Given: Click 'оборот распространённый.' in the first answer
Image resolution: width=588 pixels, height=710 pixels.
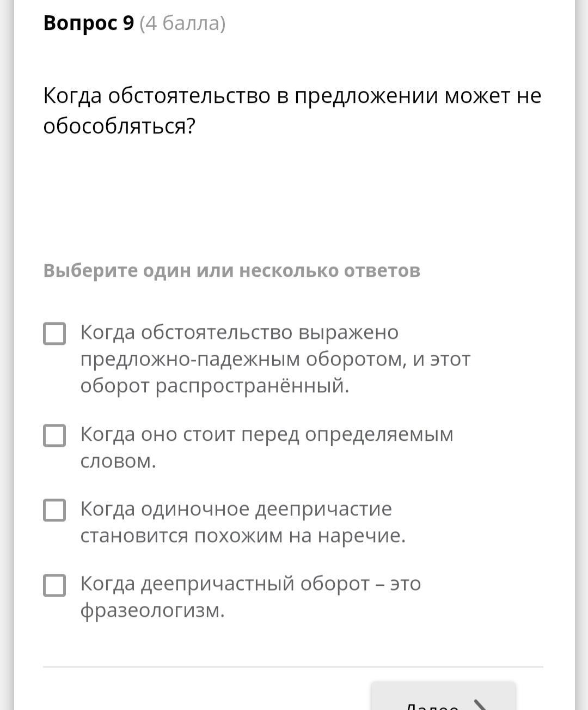Looking at the screenshot, I should [215, 386].
